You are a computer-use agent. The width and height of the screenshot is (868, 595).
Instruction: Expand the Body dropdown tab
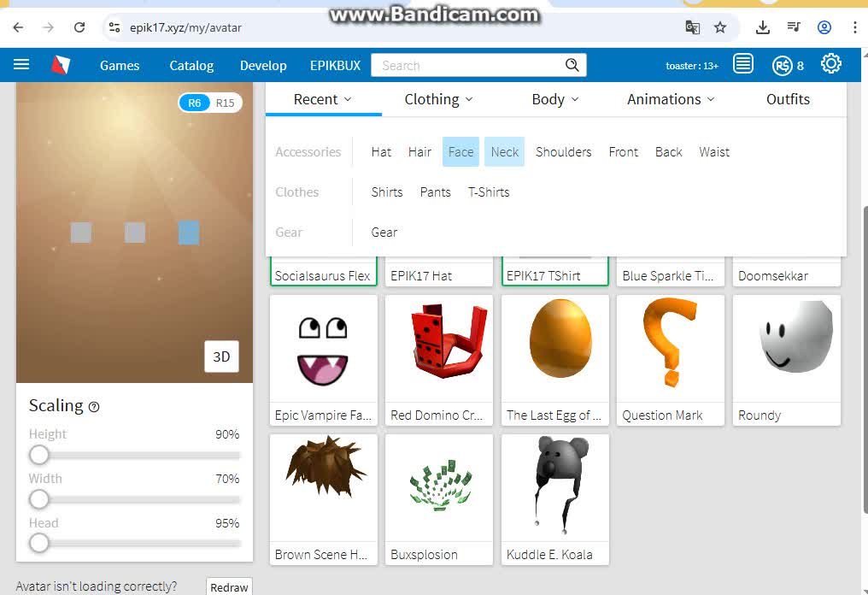pos(554,99)
